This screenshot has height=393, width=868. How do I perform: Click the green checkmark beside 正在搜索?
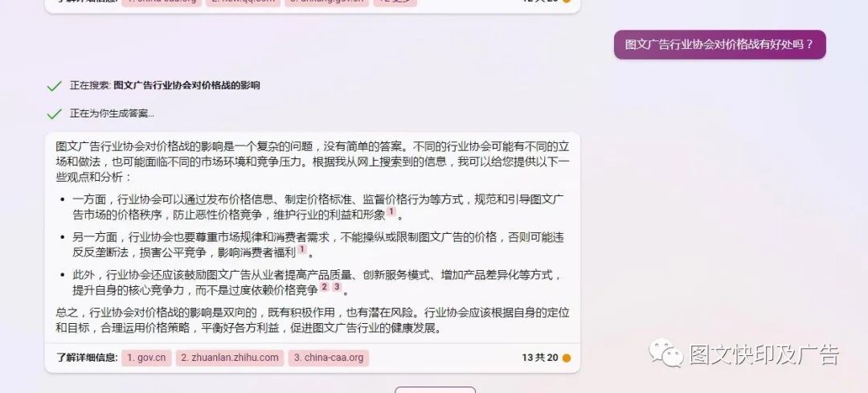(x=55, y=86)
